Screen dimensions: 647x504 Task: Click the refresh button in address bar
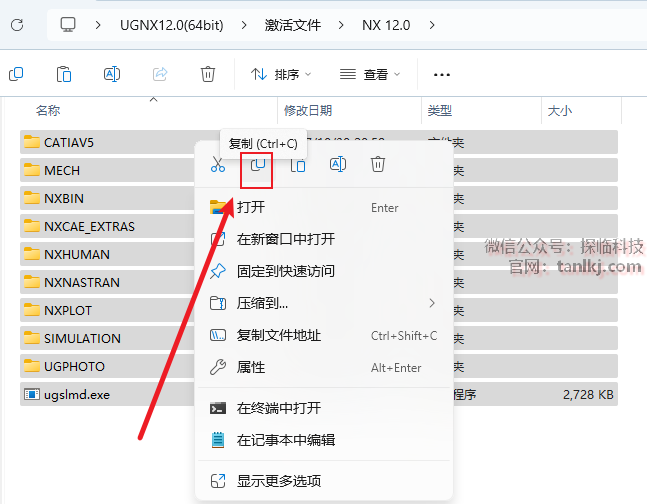tap(17, 25)
